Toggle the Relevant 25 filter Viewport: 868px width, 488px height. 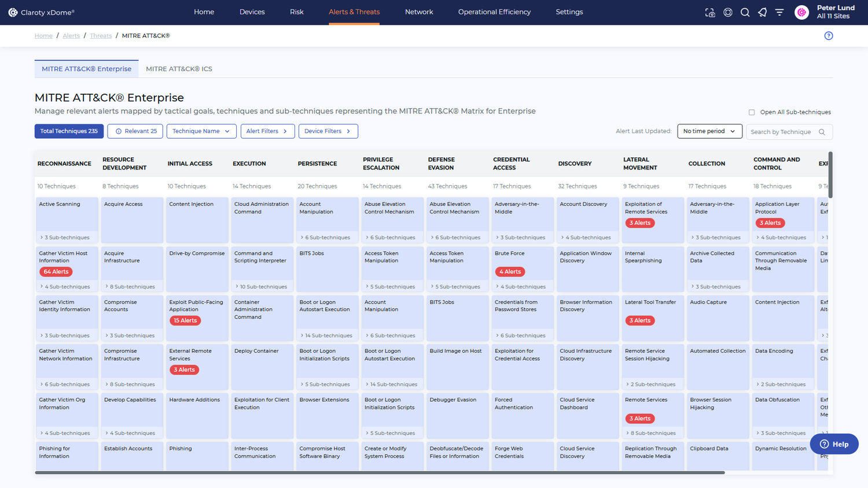(x=135, y=131)
